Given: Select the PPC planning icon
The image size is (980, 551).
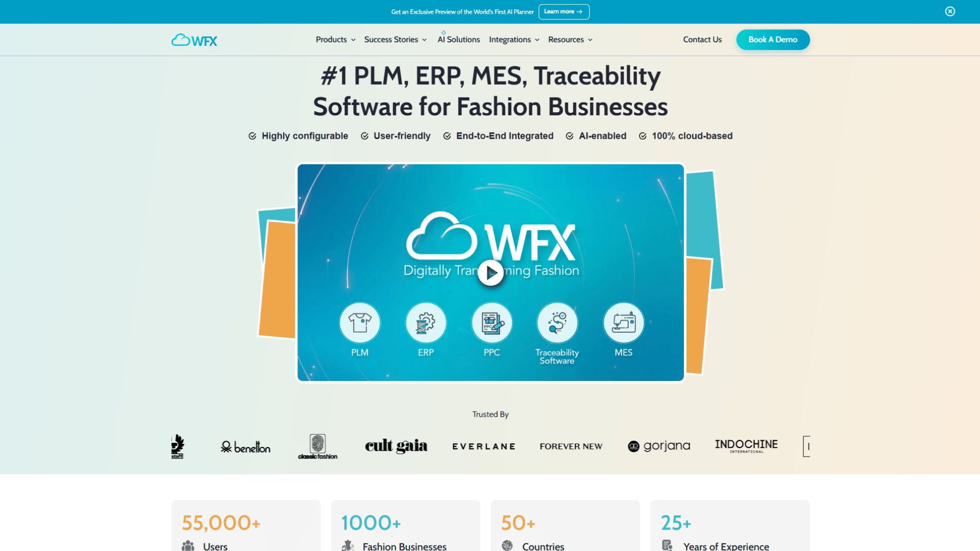Looking at the screenshot, I should [x=492, y=323].
